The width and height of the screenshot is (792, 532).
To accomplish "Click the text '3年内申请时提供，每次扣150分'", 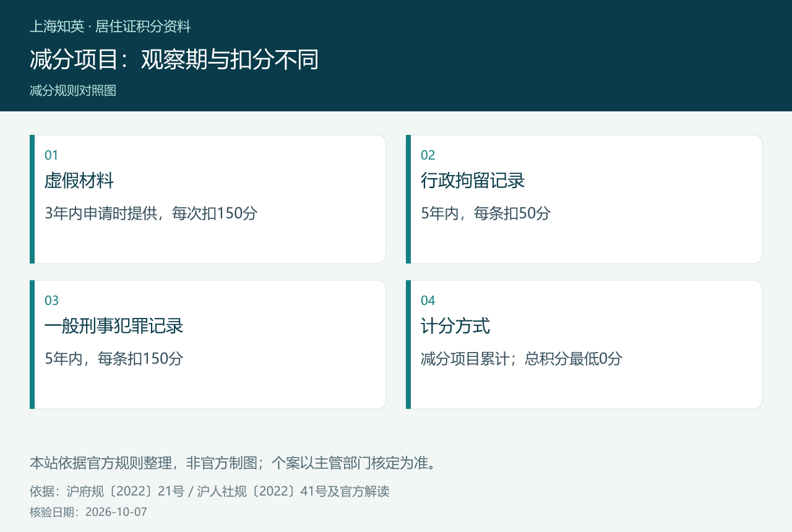I will 151,213.
